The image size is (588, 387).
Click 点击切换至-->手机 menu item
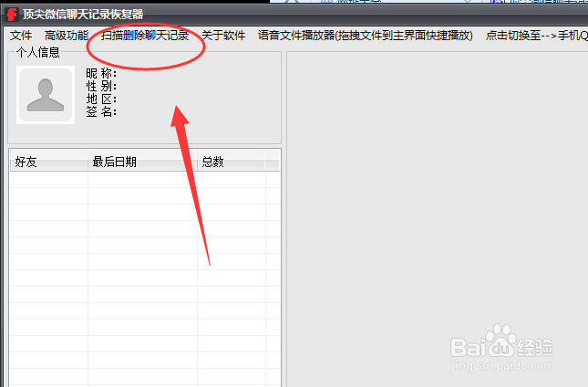[536, 36]
